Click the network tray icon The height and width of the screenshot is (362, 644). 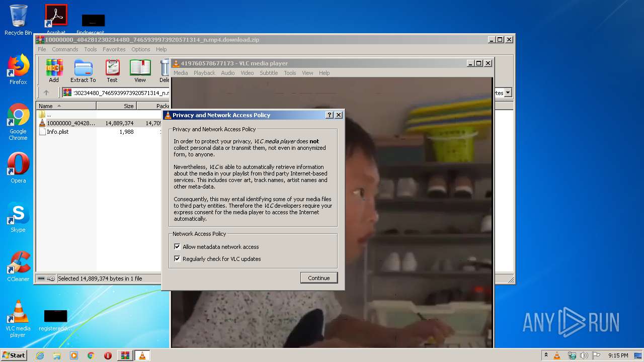tap(572, 355)
